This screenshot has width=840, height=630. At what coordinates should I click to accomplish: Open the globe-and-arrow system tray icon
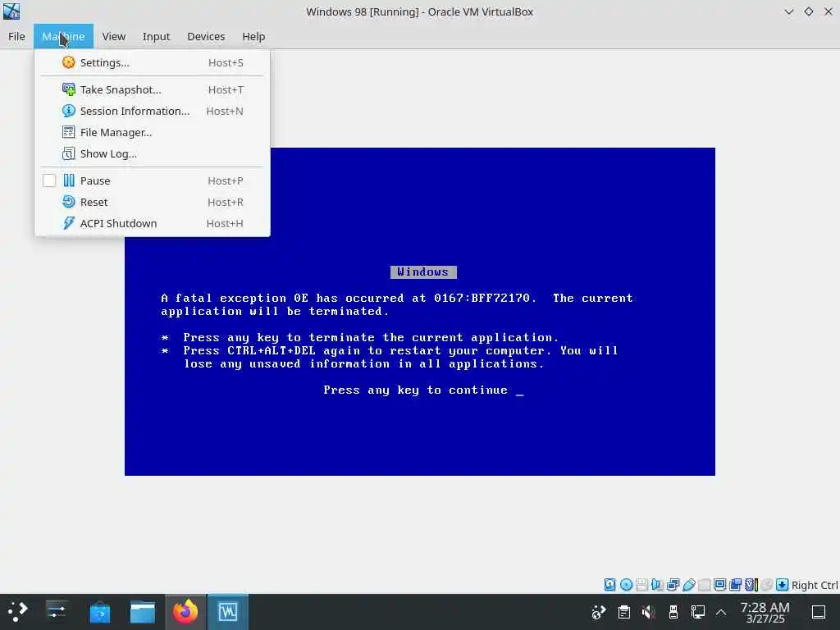pyautogui.click(x=598, y=612)
